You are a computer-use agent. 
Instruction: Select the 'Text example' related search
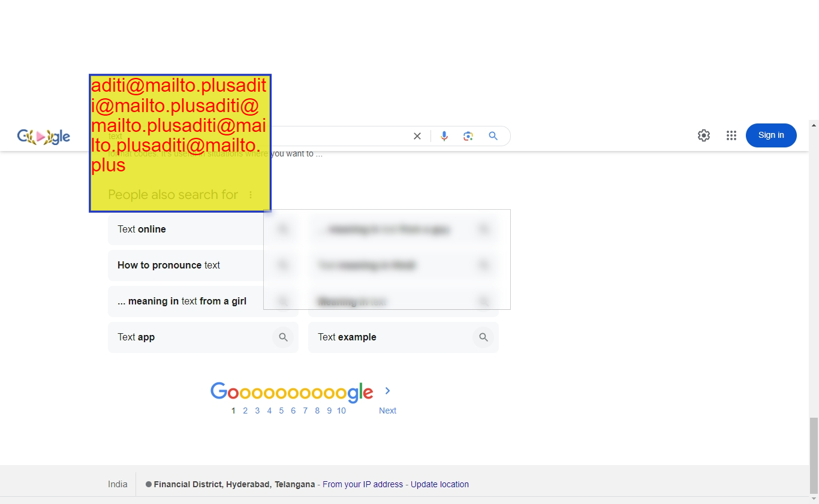click(404, 337)
